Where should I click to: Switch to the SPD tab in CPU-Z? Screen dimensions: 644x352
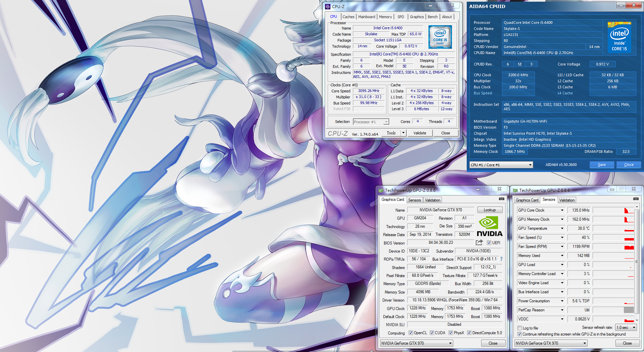[401, 17]
